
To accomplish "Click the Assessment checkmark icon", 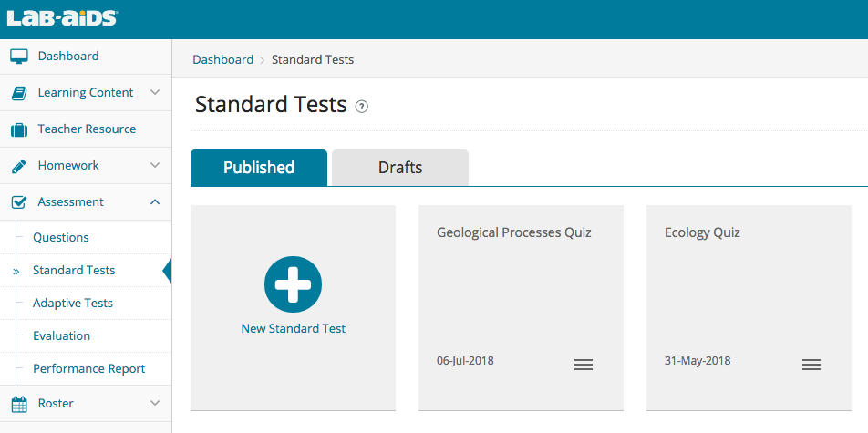I will pos(19,202).
